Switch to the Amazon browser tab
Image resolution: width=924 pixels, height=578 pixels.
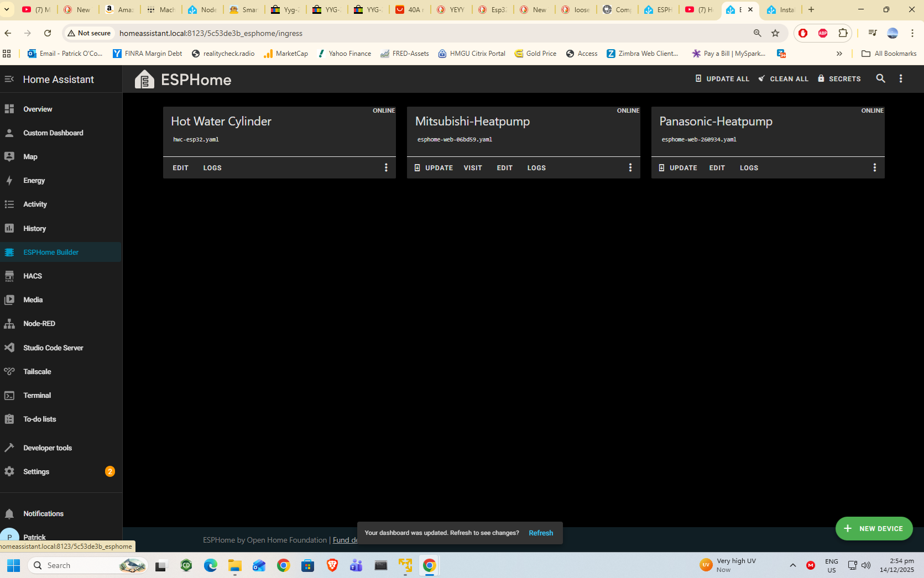(120, 9)
